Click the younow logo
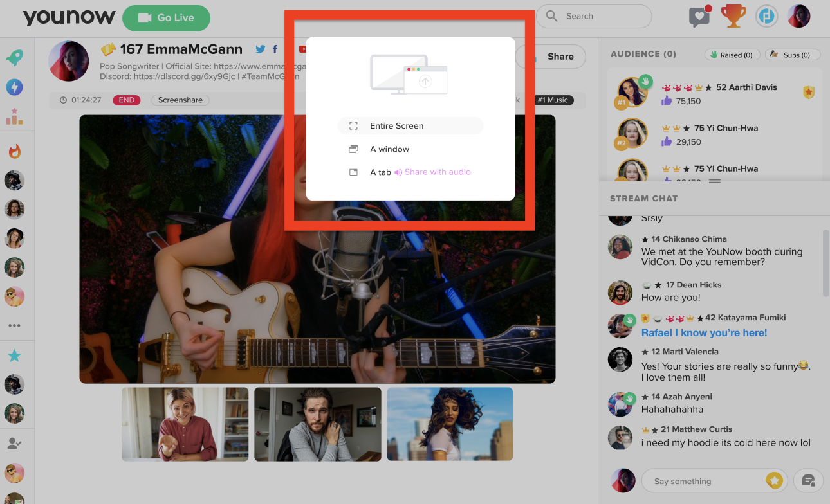Image resolution: width=830 pixels, height=504 pixels. click(x=69, y=17)
